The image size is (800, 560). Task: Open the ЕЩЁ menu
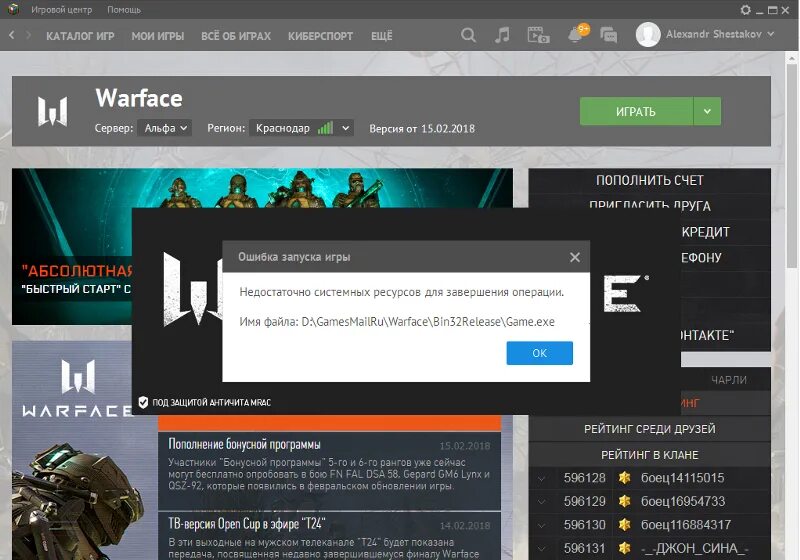click(x=382, y=36)
